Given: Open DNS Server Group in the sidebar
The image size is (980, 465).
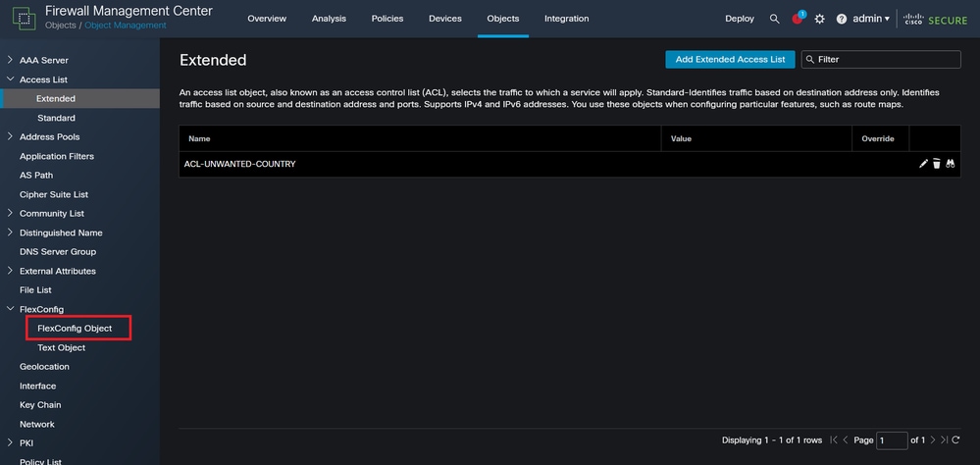Looking at the screenshot, I should pyautogui.click(x=58, y=251).
